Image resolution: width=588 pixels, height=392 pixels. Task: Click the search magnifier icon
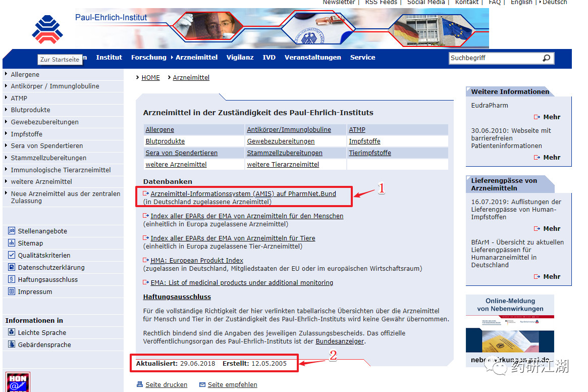pos(547,58)
